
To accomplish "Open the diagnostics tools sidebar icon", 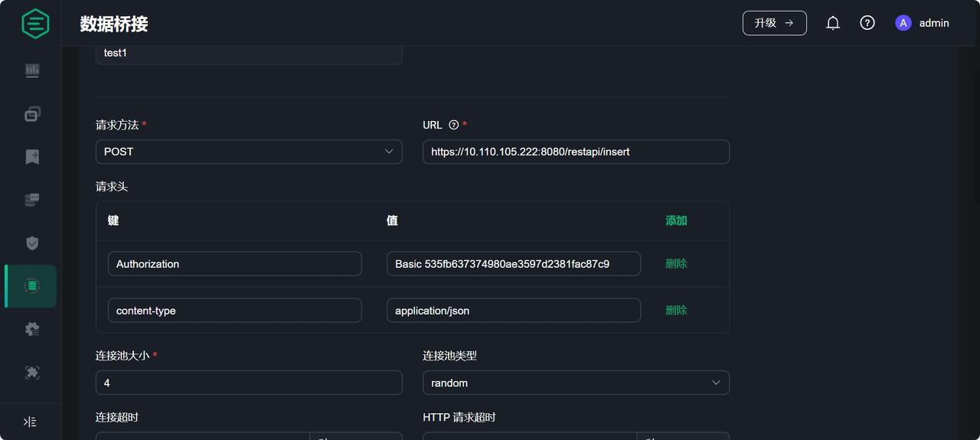I will [32, 373].
